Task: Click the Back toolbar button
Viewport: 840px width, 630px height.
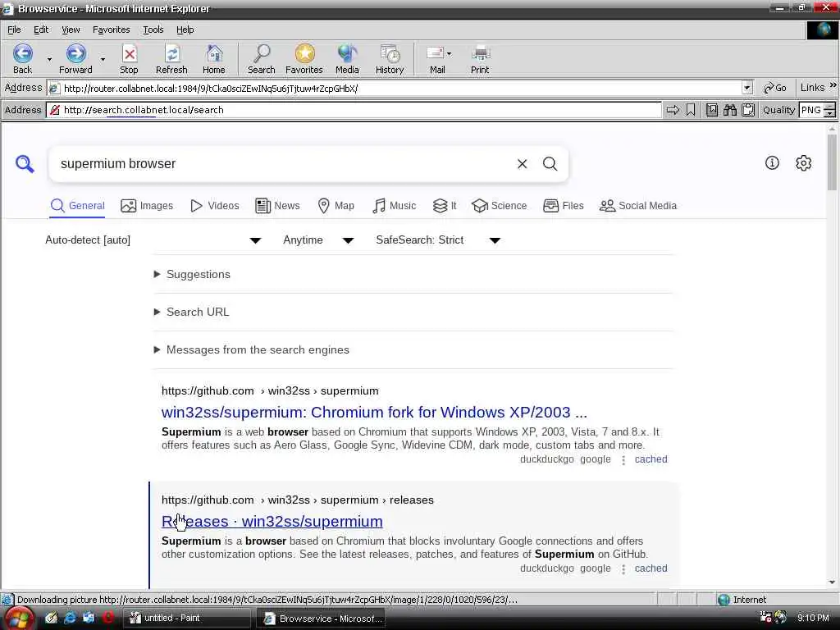Action: pyautogui.click(x=22, y=59)
